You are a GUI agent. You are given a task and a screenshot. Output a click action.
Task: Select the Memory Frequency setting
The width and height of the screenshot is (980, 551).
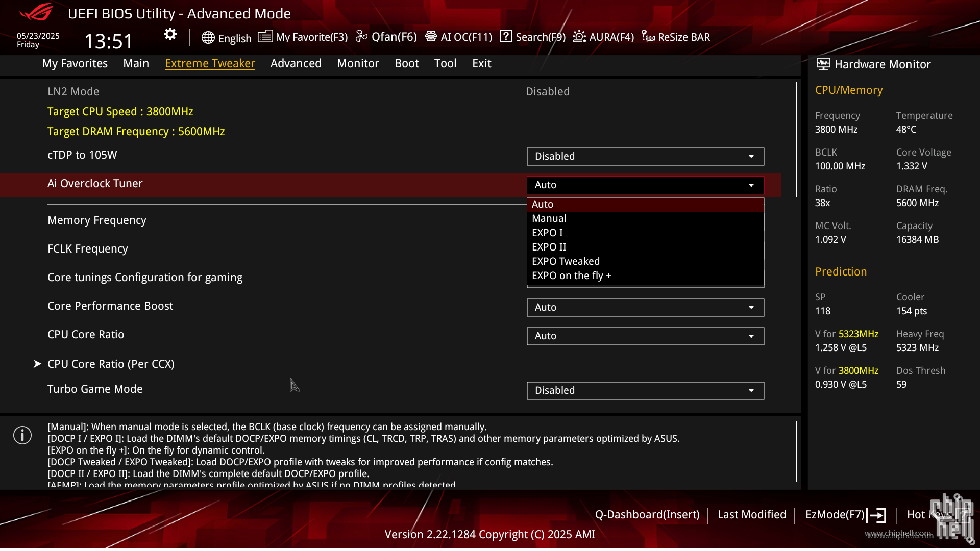pos(97,220)
